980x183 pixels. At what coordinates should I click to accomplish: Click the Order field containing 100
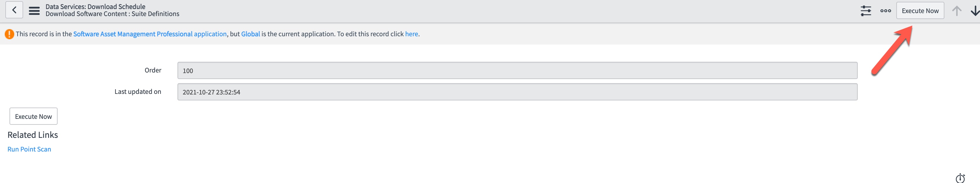517,71
